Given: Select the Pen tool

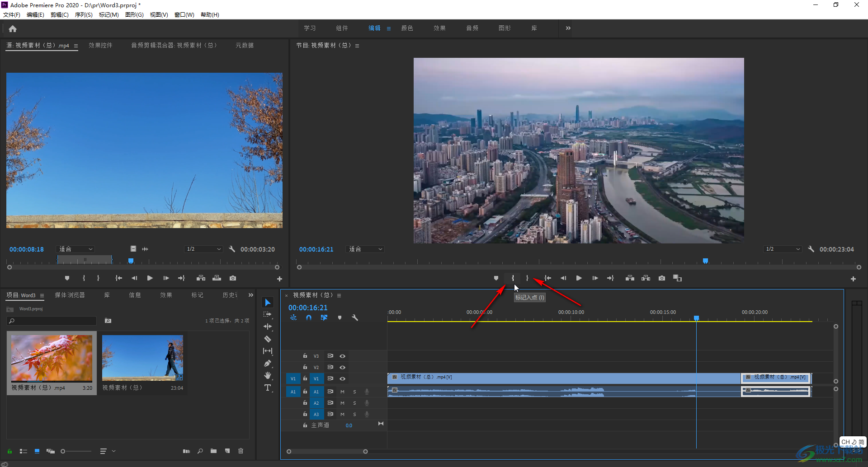Looking at the screenshot, I should click(x=268, y=363).
